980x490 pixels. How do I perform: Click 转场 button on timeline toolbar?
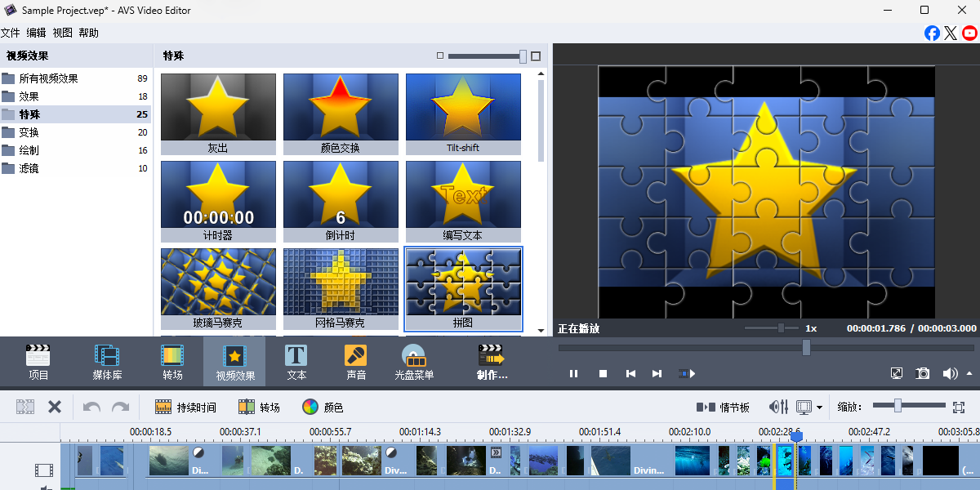coord(259,407)
